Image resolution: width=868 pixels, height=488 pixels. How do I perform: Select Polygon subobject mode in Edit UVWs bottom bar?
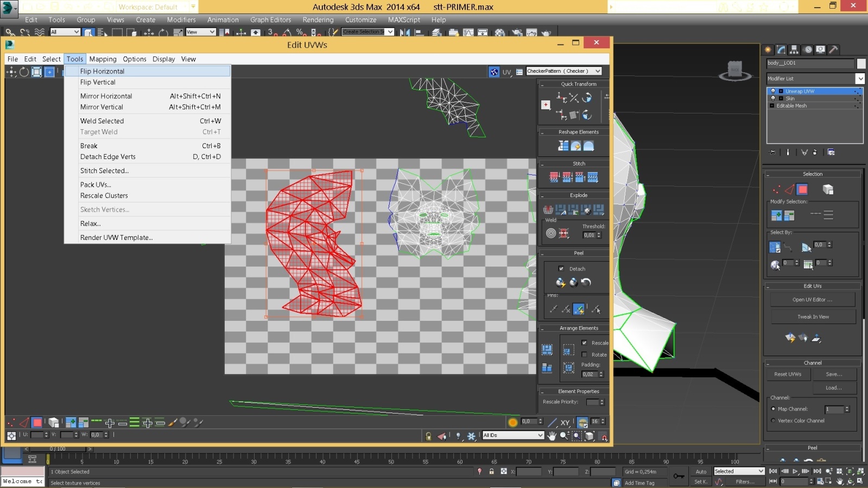click(37, 422)
